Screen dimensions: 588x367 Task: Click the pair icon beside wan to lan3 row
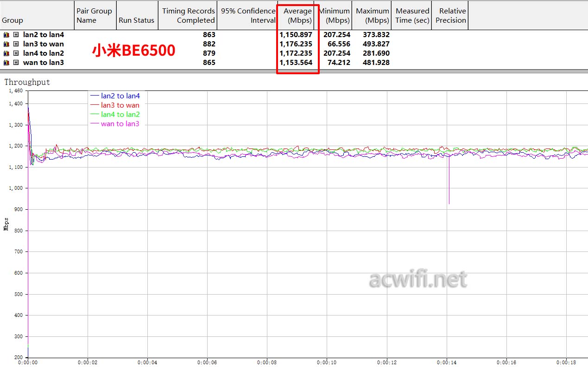(x=6, y=63)
